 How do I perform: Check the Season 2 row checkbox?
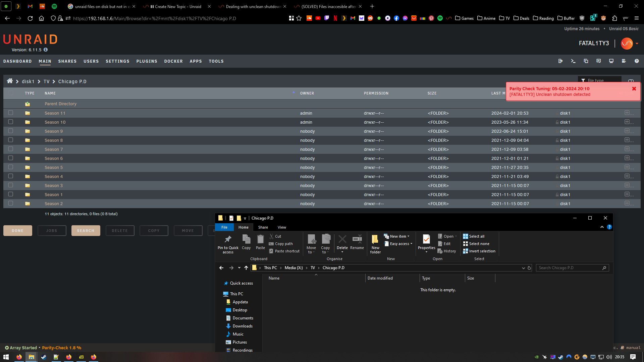click(x=11, y=203)
